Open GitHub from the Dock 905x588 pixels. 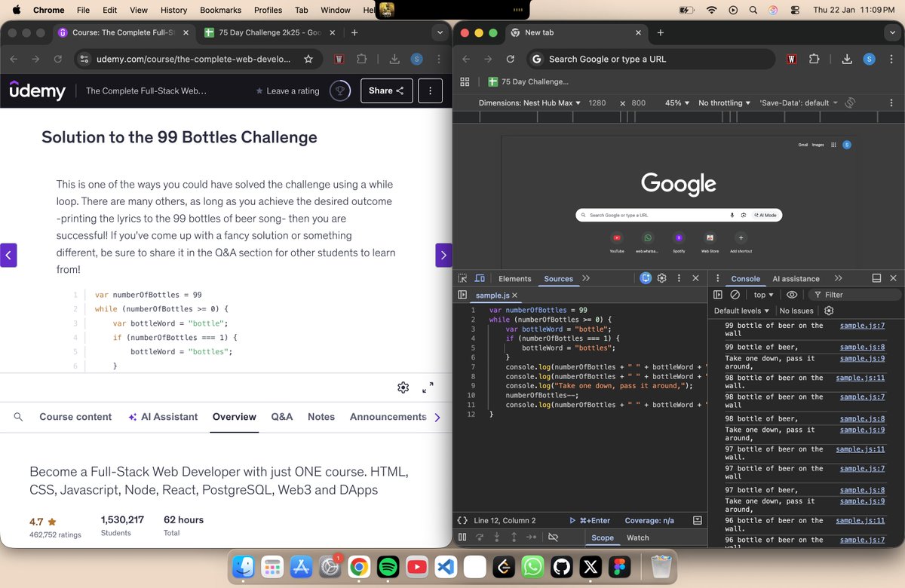coord(561,566)
